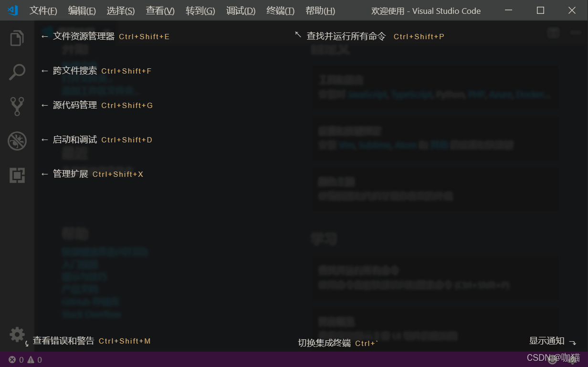The width and height of the screenshot is (588, 367).
Task: Click the 跨文件搜索 overlay label
Action: click(75, 71)
